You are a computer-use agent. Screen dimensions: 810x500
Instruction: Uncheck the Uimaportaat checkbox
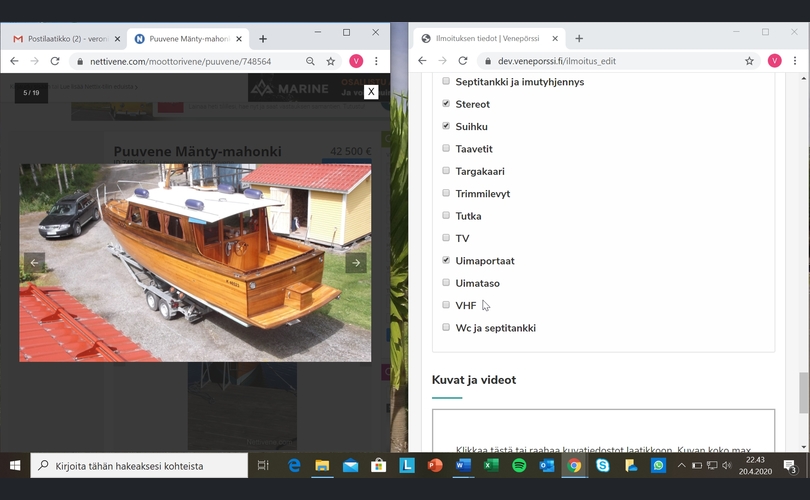click(446, 260)
